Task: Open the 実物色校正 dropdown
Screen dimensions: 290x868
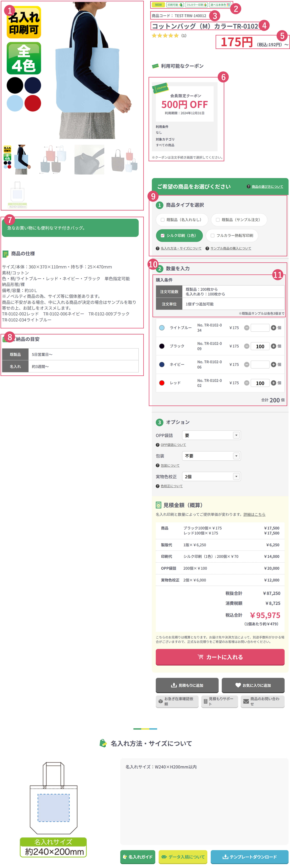Action: 211,476
